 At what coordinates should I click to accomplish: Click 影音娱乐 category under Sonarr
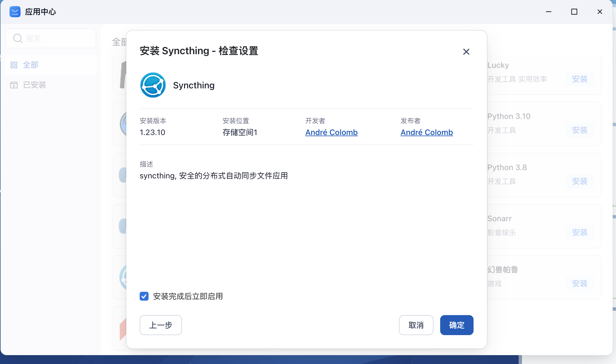[501, 232]
